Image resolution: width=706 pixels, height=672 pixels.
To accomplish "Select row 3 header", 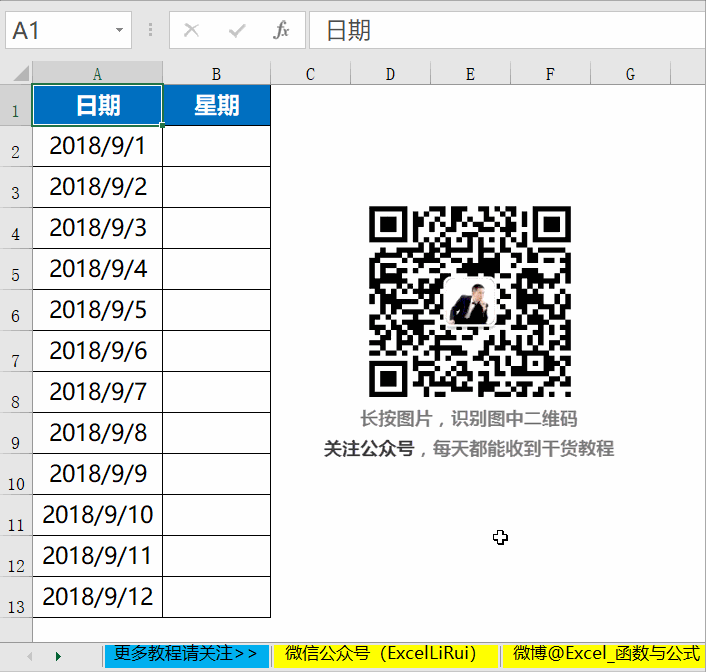I will (16, 187).
